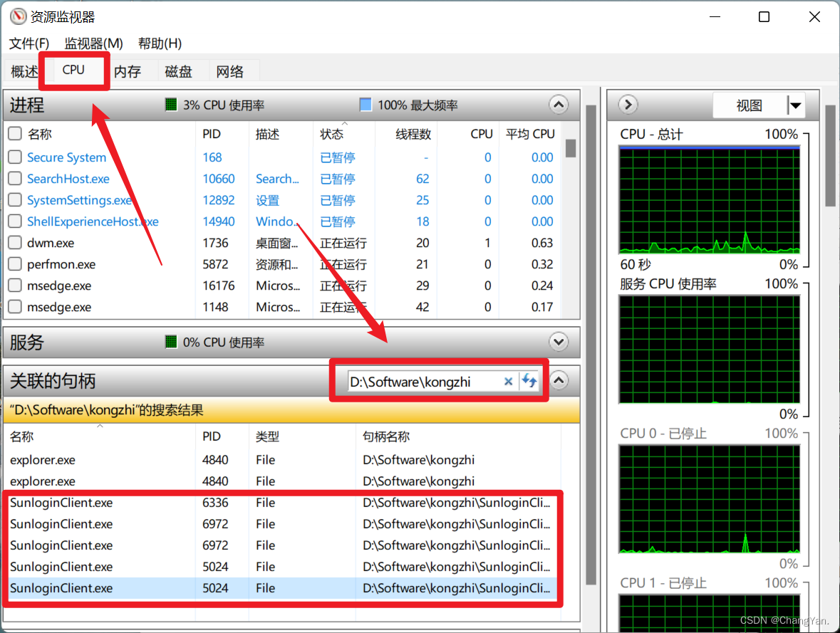
Task: Click the blue 100% 最大频率 indicator
Action: tap(365, 105)
